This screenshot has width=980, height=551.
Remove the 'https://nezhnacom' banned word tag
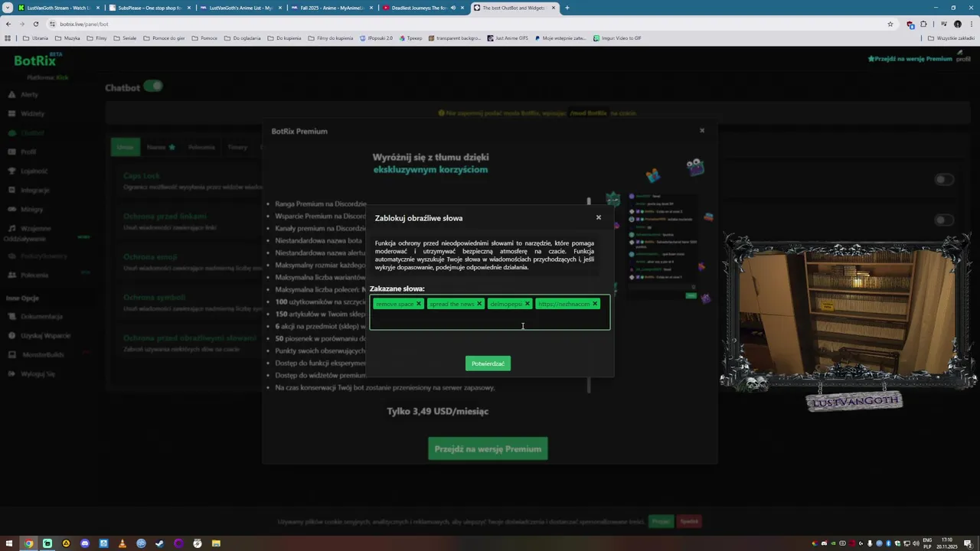[x=595, y=304]
